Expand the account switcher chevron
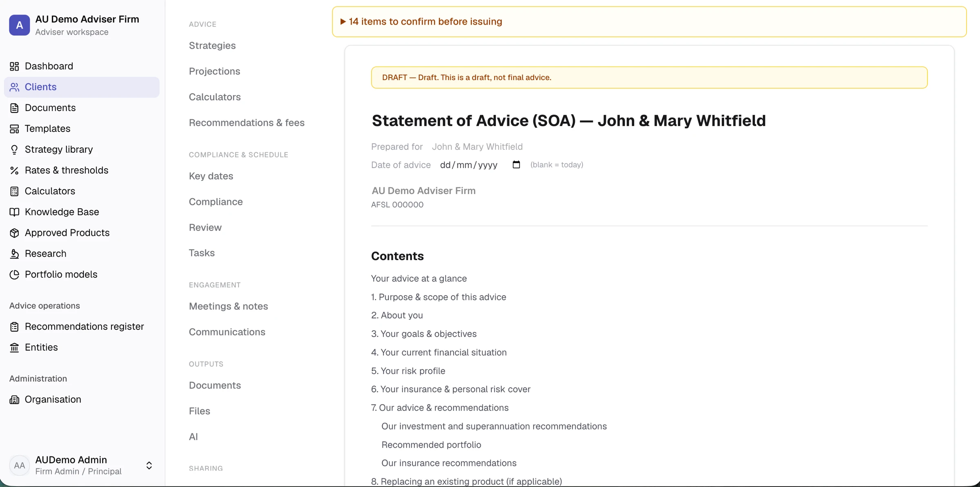Image resolution: width=980 pixels, height=487 pixels. 149,465
